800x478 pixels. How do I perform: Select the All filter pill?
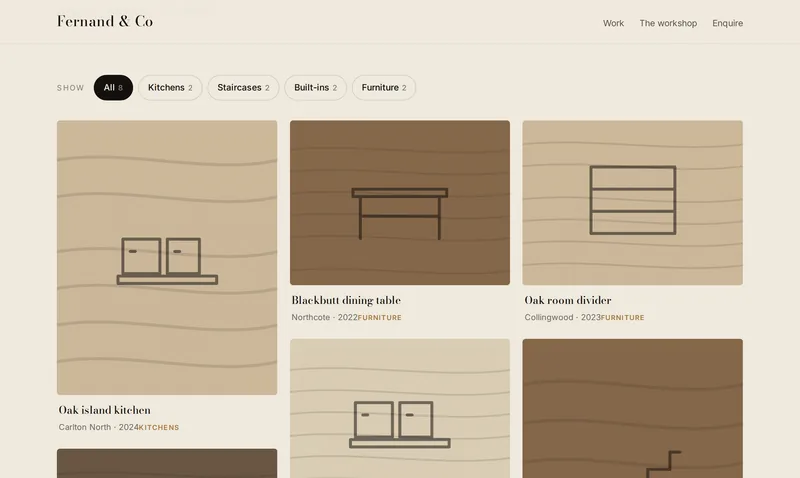tap(113, 88)
